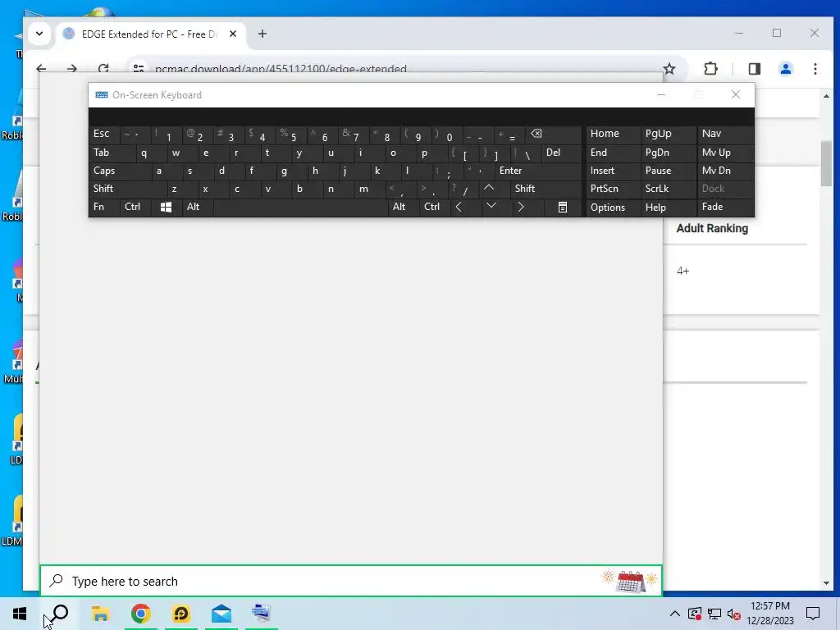Click the Insert key
The width and height of the screenshot is (840, 630).
coord(614,171)
